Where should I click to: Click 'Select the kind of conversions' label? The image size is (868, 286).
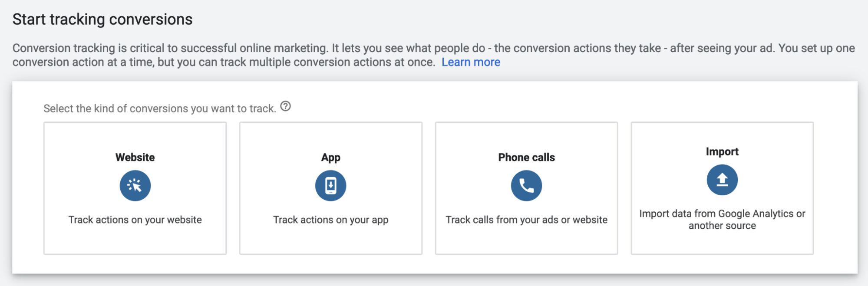[159, 108]
